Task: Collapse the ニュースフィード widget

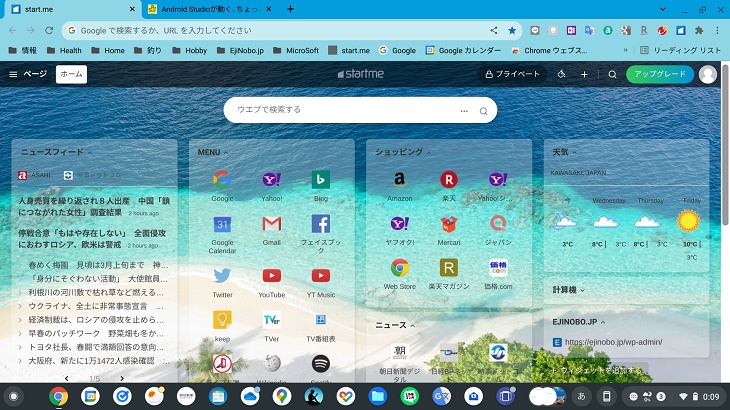Action: [90, 153]
